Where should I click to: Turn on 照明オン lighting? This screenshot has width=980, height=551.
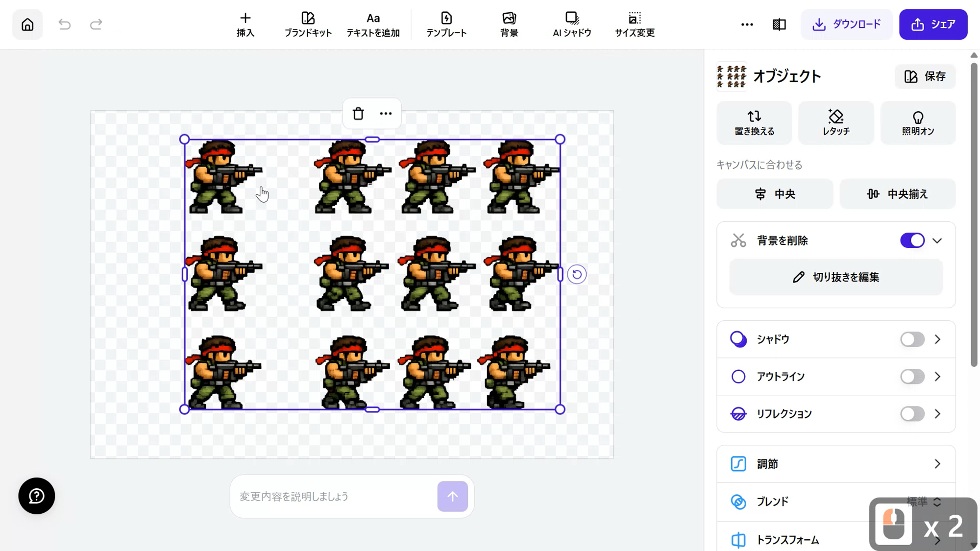tap(918, 123)
